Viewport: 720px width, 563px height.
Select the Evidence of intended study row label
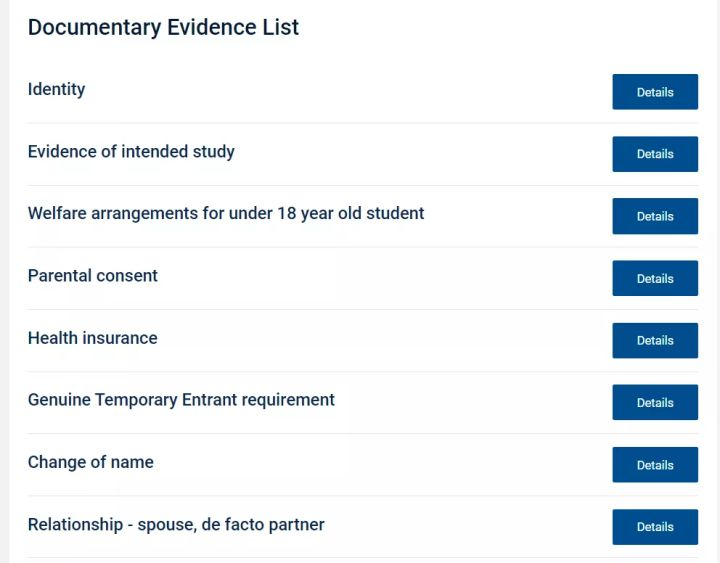131,152
